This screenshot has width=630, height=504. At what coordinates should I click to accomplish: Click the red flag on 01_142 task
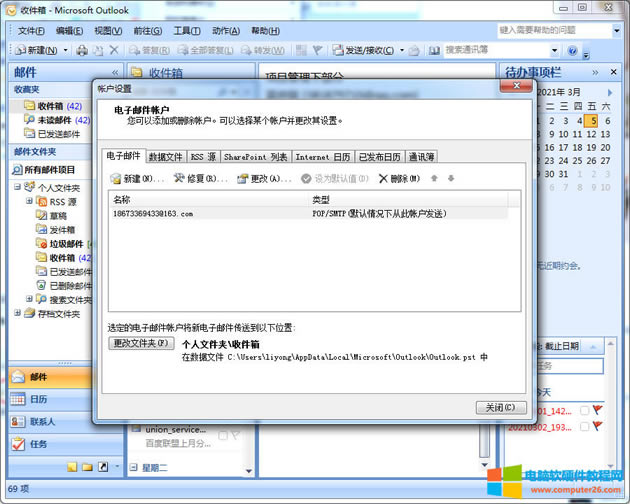pyautogui.click(x=598, y=410)
